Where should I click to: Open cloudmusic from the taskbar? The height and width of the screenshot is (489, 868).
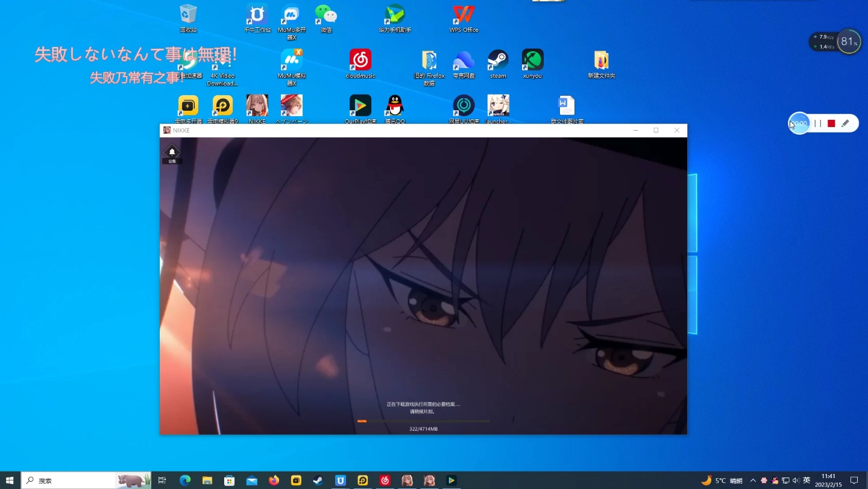[x=385, y=480]
